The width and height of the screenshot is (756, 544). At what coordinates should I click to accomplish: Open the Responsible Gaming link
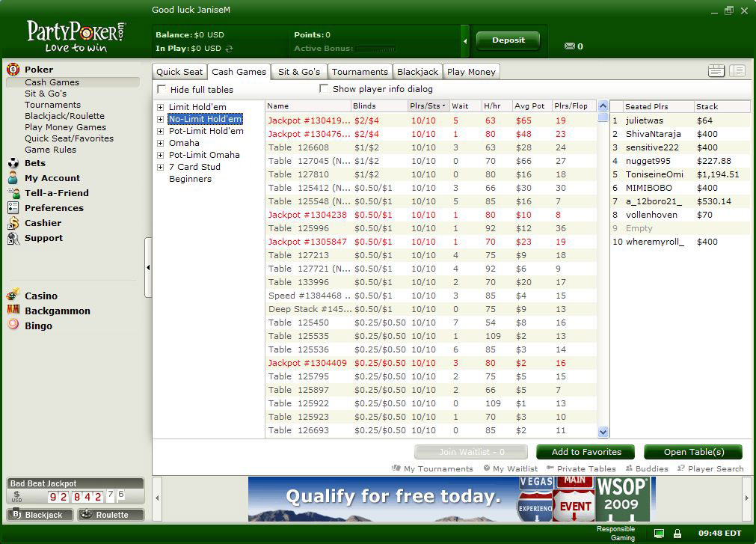(x=615, y=534)
